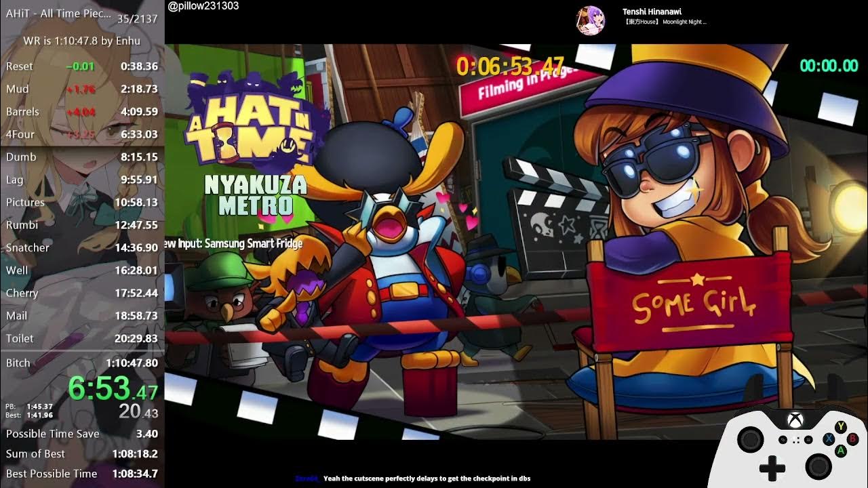This screenshot has height=488, width=868.
Task: Click the Xbox logo on the controller
Action: coord(795,421)
